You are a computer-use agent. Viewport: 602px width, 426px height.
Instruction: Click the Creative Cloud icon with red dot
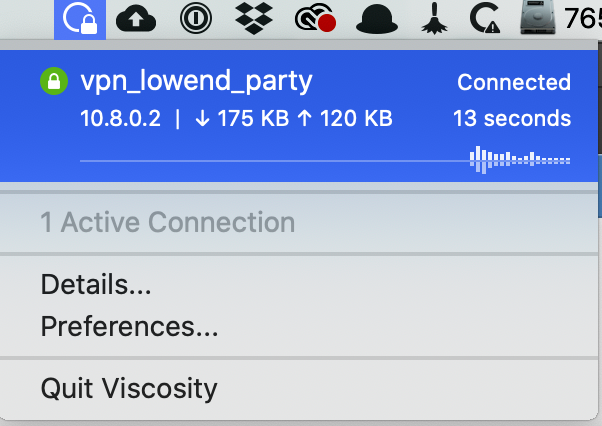315,18
